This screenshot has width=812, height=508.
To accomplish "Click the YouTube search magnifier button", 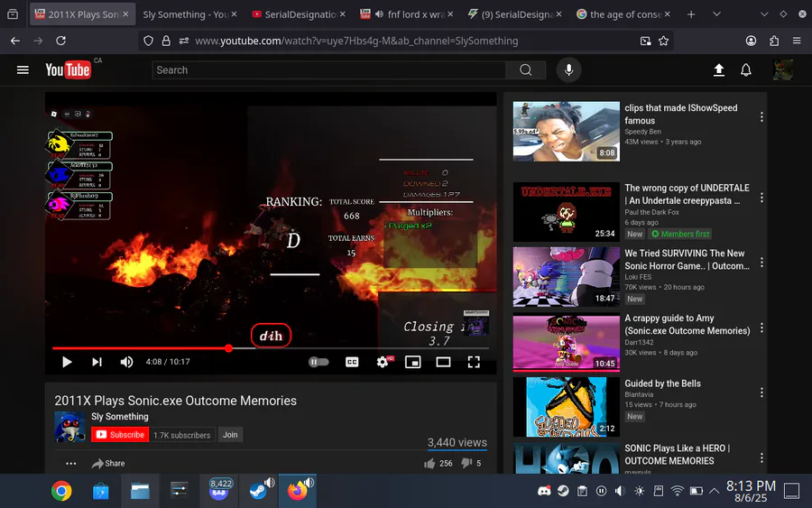I will 526,69.
